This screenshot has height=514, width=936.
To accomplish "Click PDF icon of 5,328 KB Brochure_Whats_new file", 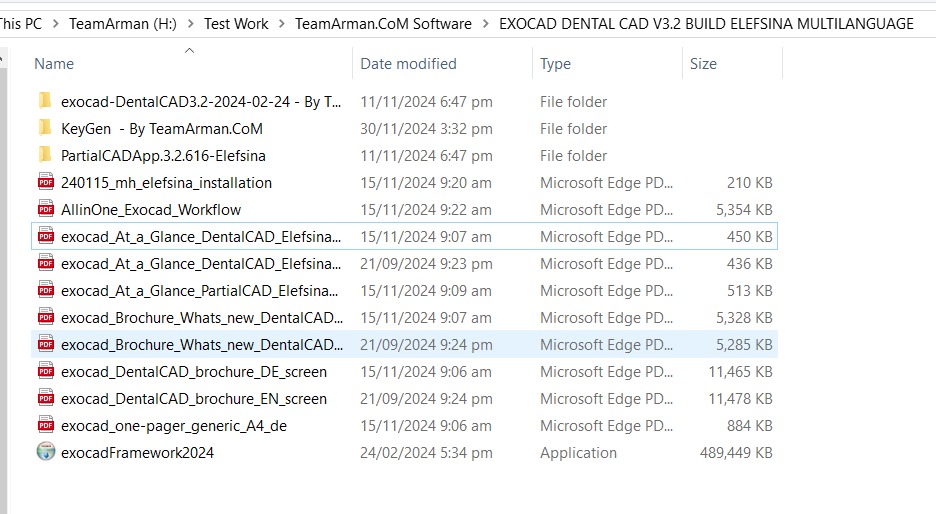I will click(x=46, y=317).
